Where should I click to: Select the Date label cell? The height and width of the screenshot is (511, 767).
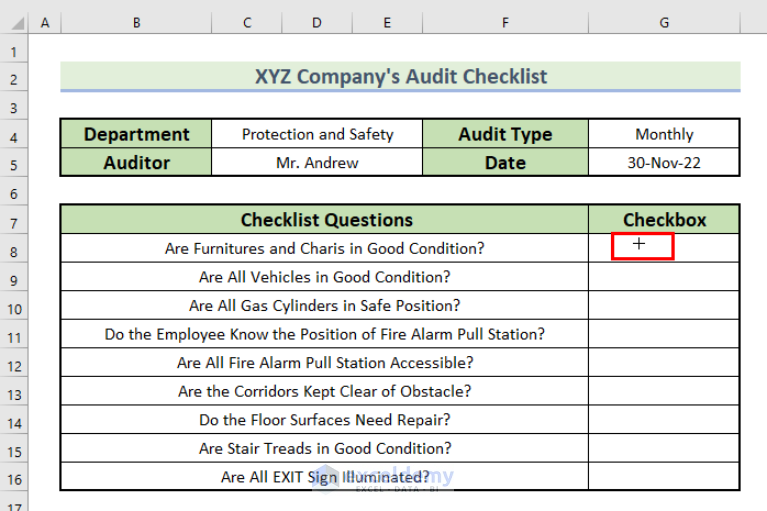click(x=505, y=162)
